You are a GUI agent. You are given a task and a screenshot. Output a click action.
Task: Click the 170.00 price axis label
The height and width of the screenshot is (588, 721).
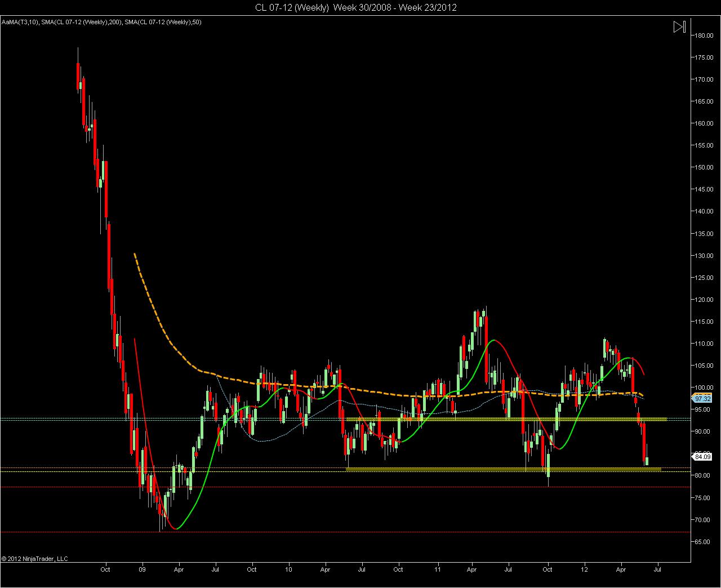[703, 79]
